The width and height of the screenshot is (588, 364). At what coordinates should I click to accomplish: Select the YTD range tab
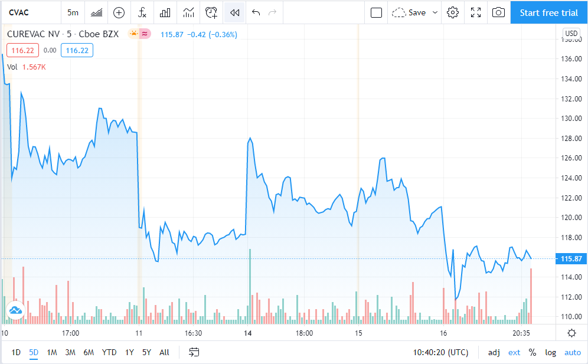pos(109,352)
